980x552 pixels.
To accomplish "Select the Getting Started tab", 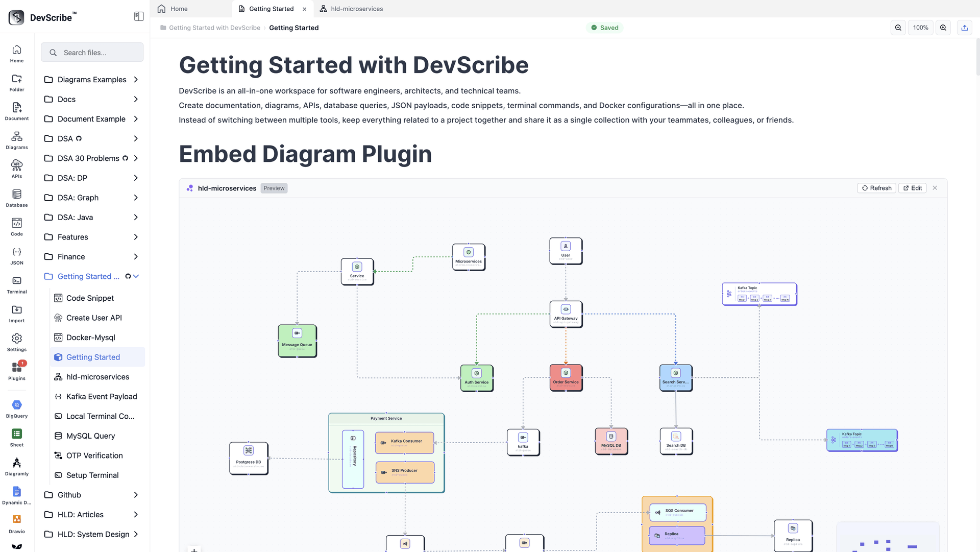I will [x=272, y=9].
